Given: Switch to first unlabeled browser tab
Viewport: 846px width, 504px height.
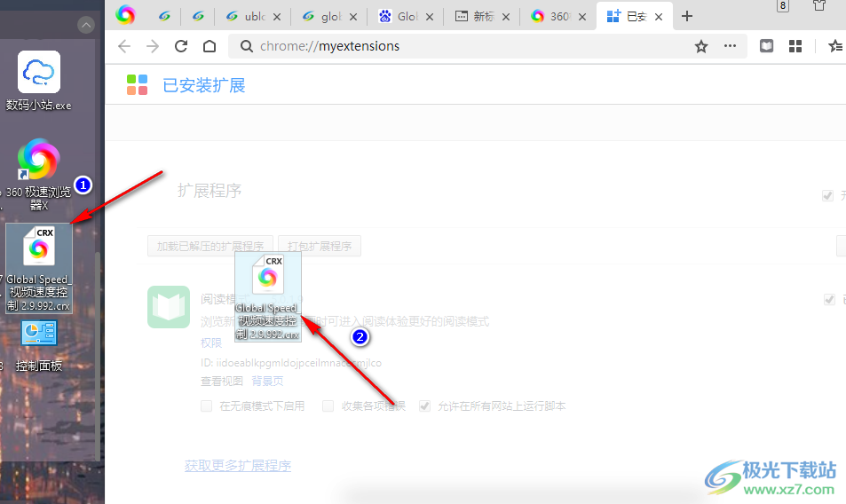Looking at the screenshot, I should [x=164, y=17].
